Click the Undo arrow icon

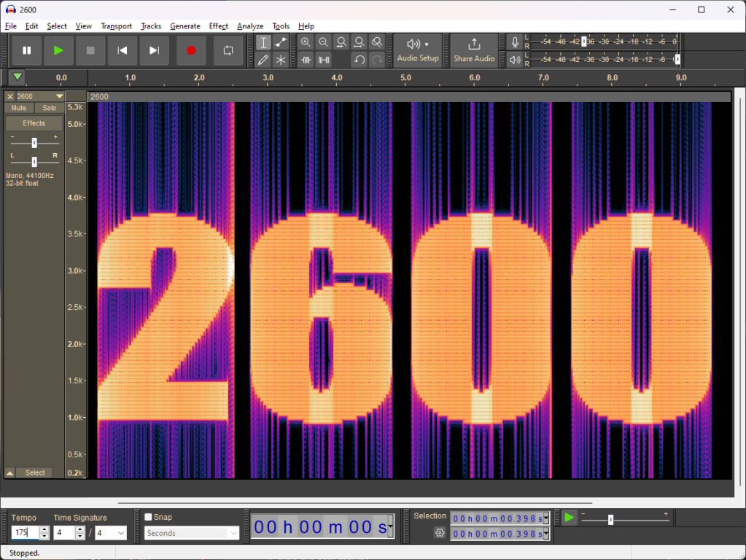point(359,60)
